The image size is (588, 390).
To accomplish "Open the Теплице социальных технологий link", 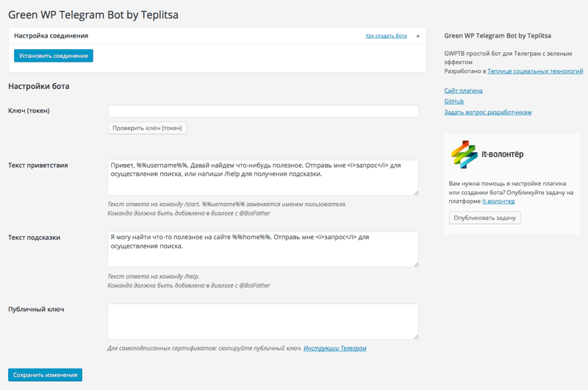I will point(535,71).
